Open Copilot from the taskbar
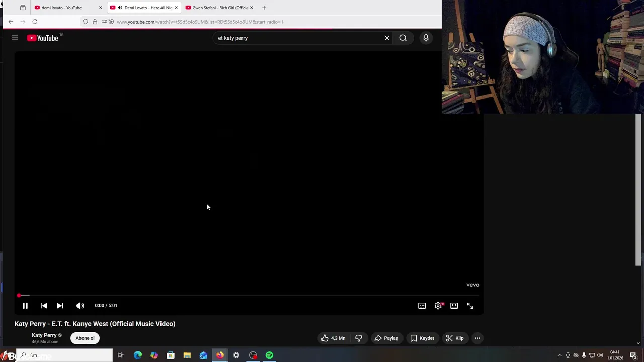 tap(154, 355)
